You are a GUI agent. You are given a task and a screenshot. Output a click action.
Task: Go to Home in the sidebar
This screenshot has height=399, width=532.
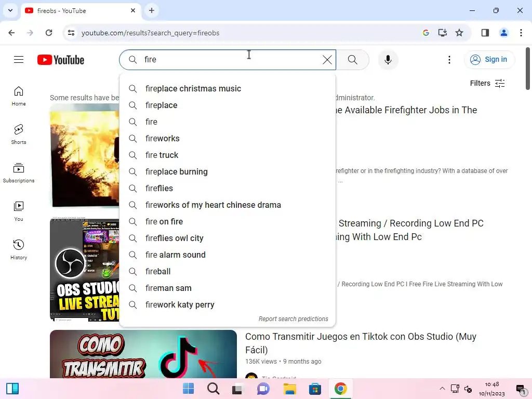[x=19, y=96]
